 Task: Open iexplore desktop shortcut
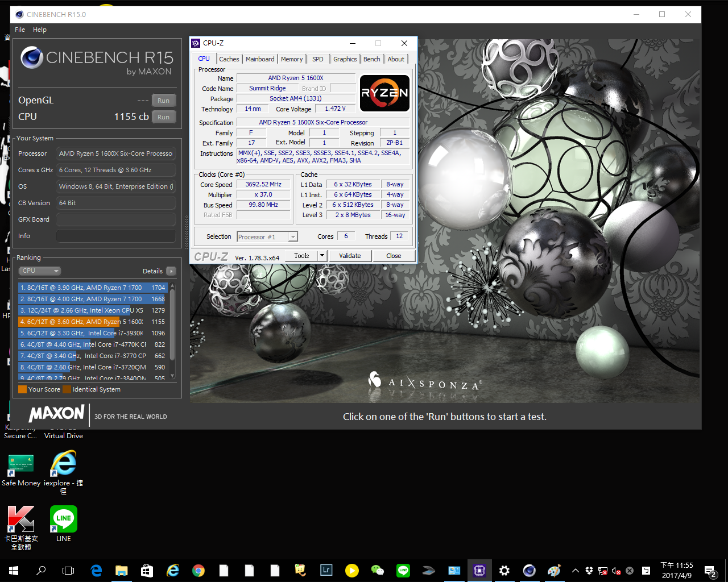click(x=64, y=472)
